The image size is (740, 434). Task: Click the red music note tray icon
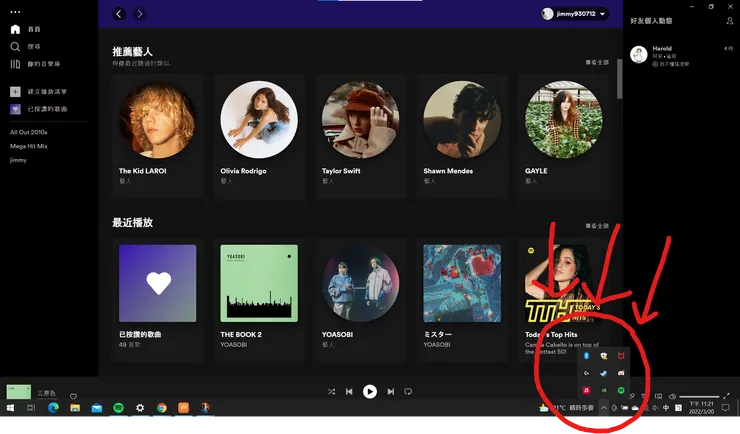[587, 390]
